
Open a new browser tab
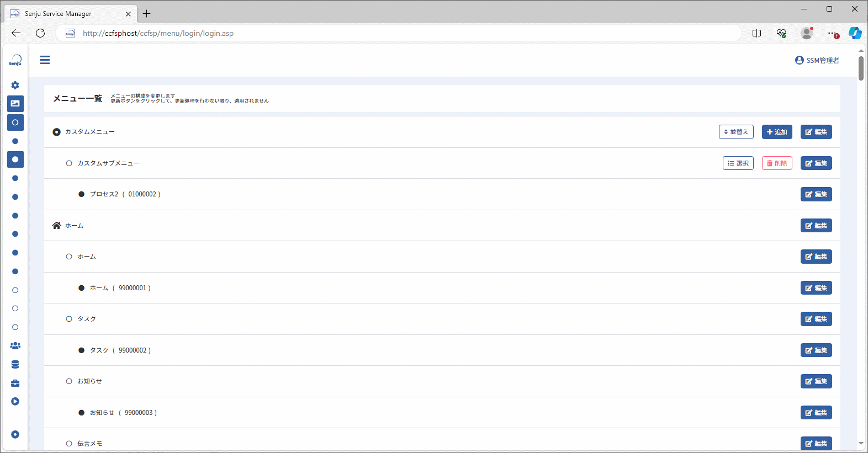click(146, 14)
